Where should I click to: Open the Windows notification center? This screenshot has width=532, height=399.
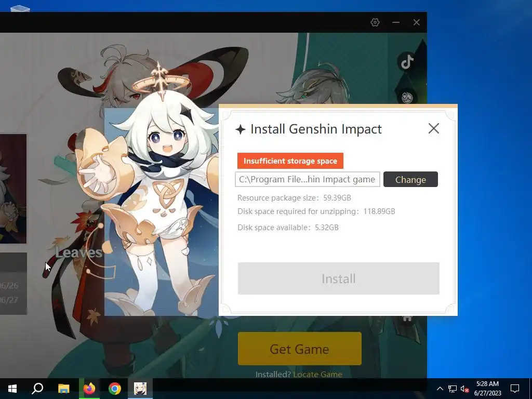(515, 389)
